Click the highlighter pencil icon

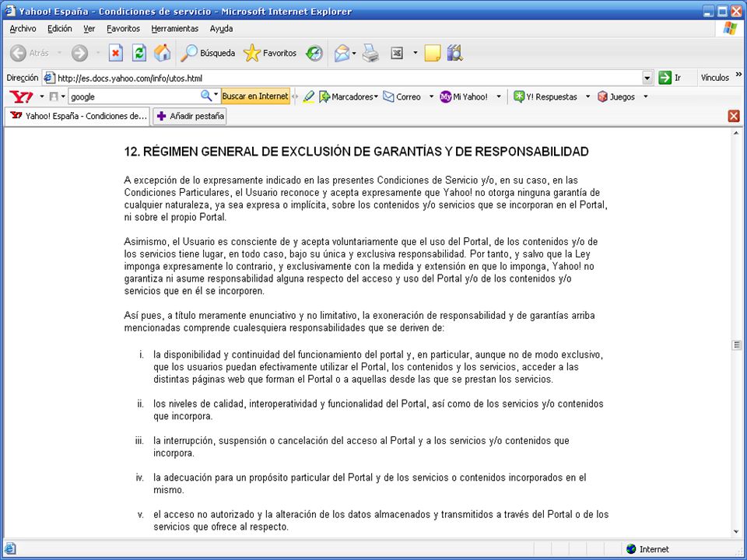click(309, 96)
